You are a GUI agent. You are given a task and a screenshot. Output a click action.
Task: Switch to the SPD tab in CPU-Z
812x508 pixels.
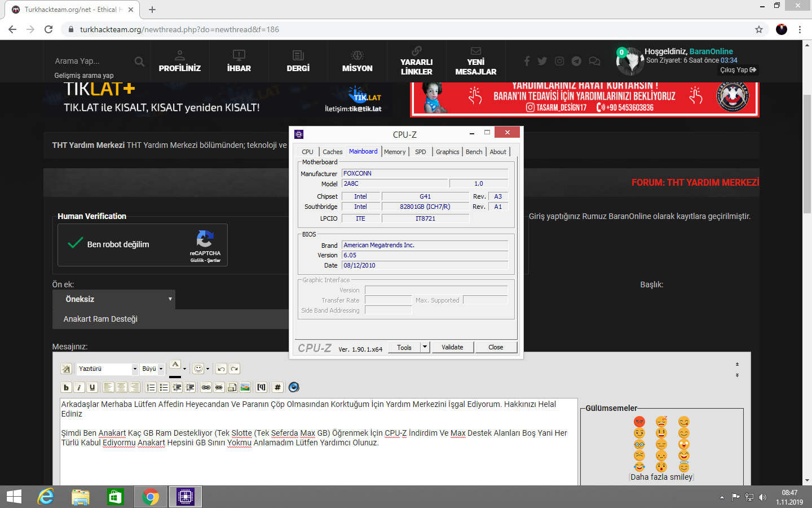(x=421, y=152)
